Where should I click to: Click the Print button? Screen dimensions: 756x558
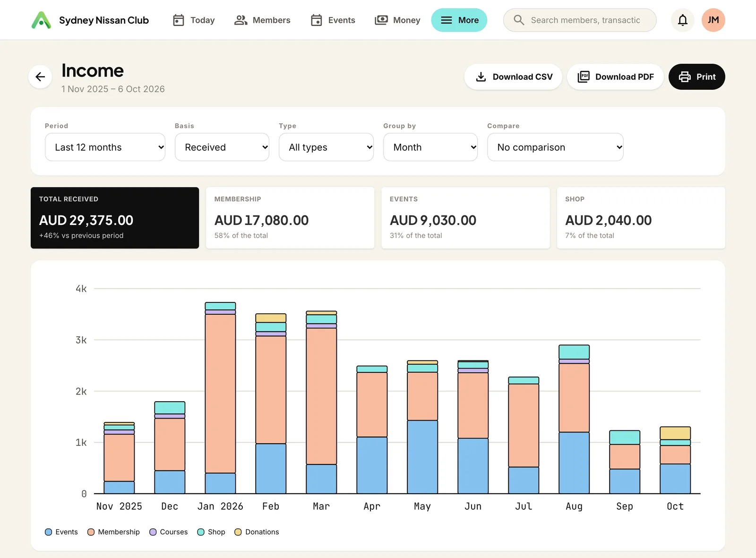697,77
